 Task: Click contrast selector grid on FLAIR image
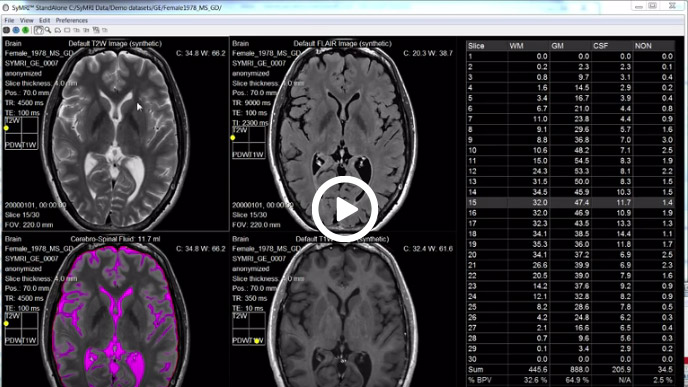click(248, 143)
